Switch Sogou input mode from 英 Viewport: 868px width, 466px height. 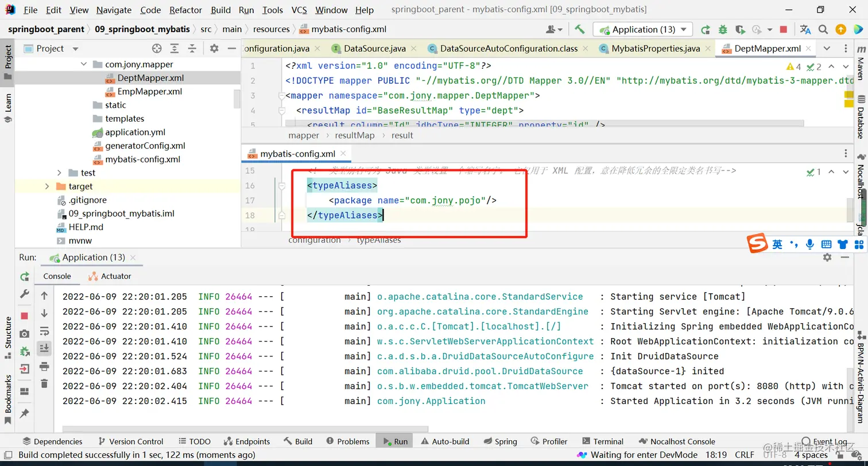point(777,244)
